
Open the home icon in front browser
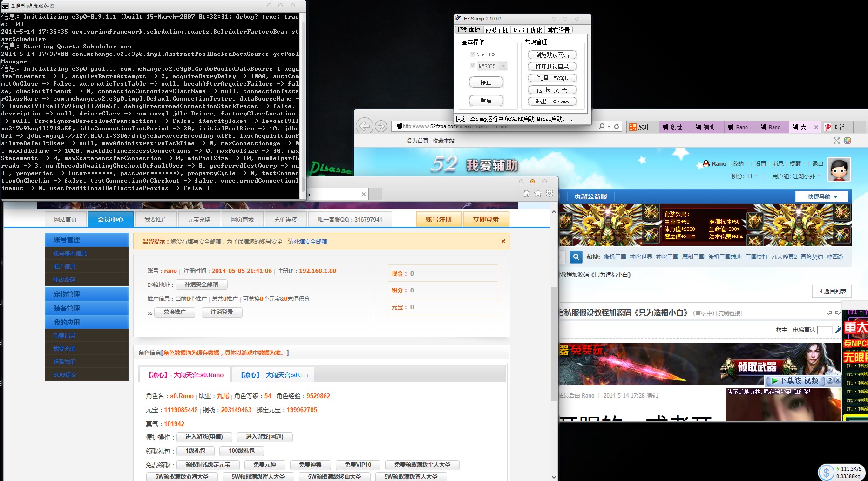pyautogui.click(x=527, y=194)
